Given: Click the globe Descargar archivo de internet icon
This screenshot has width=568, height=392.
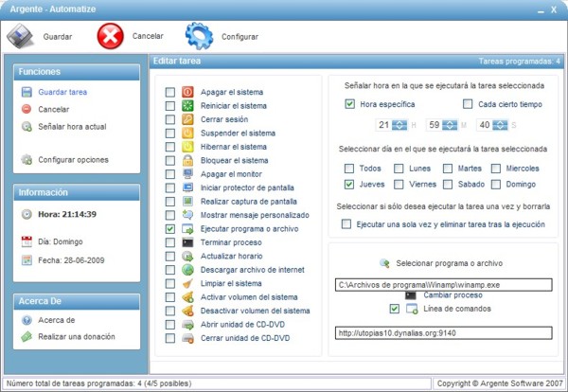Looking at the screenshot, I should click(187, 270).
